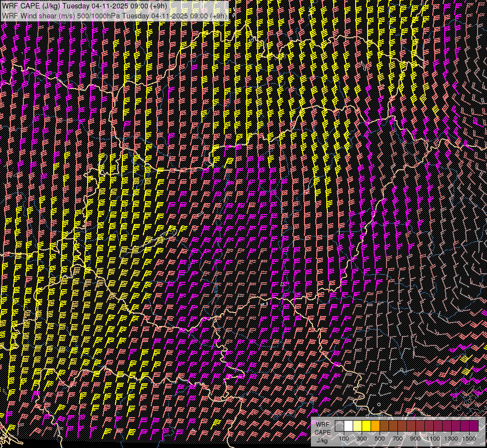Image resolution: width=487 pixels, height=448 pixels.
Task: Click the "WRF CAPE (J/kg)" title text
Action: (x=31, y=6)
